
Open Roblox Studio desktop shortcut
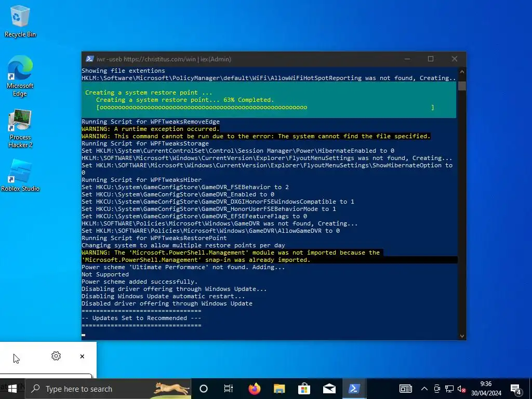[20, 176]
